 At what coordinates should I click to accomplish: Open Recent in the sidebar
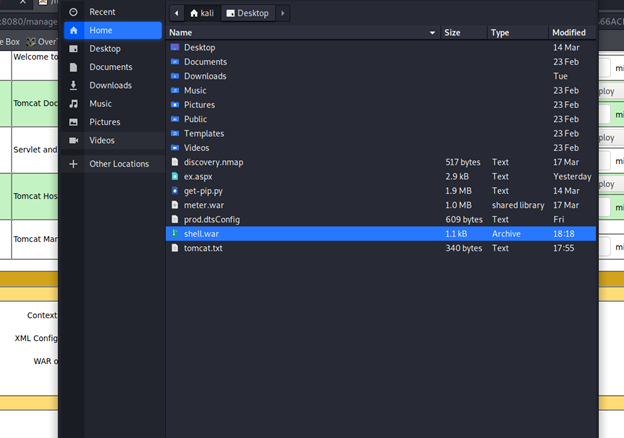113,12
